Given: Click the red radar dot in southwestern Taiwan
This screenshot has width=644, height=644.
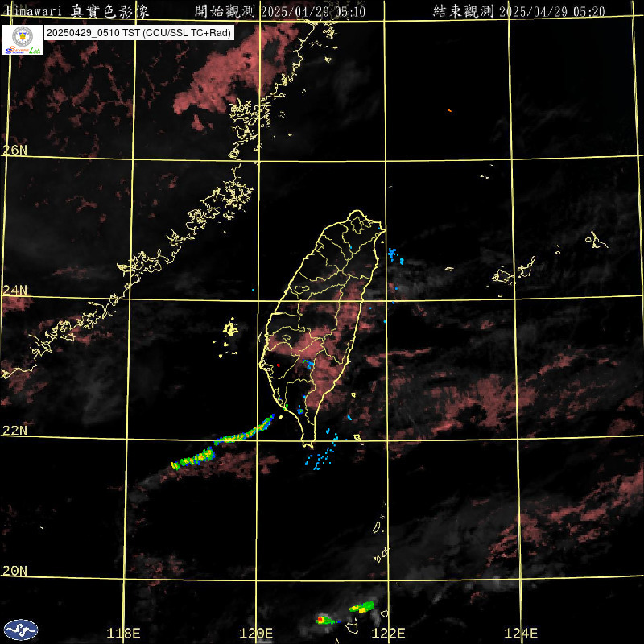Looking at the screenshot, I should [x=279, y=365].
